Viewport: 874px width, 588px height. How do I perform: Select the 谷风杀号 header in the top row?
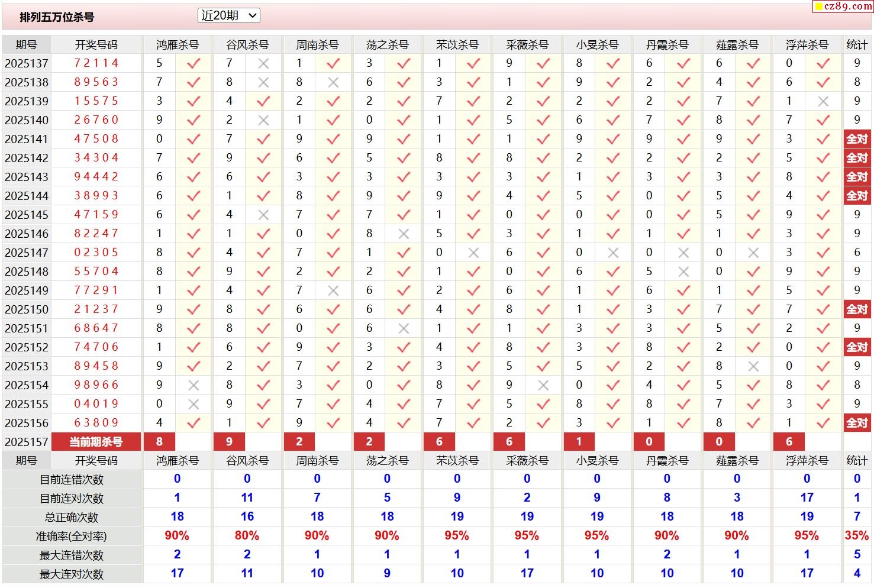(x=247, y=45)
